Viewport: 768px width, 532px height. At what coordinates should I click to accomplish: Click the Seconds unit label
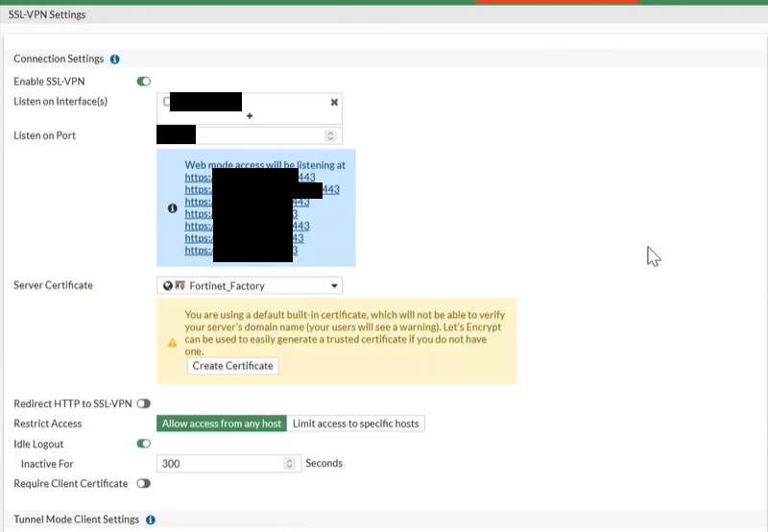click(x=324, y=463)
